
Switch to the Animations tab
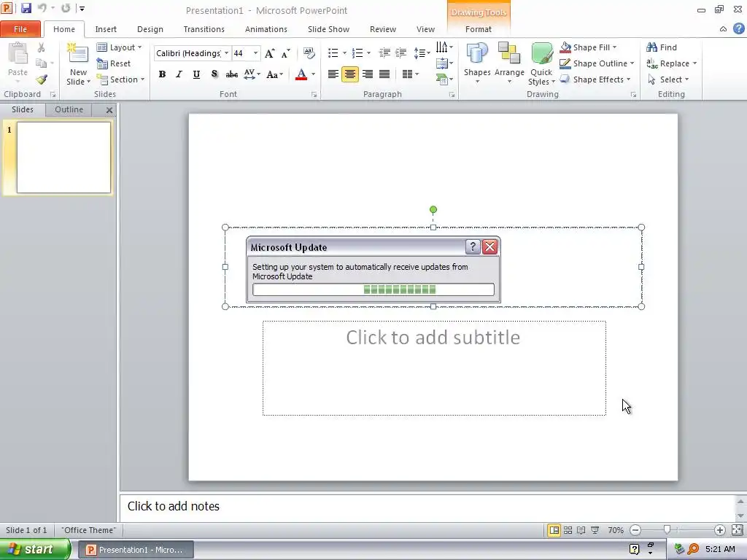pyautogui.click(x=266, y=29)
